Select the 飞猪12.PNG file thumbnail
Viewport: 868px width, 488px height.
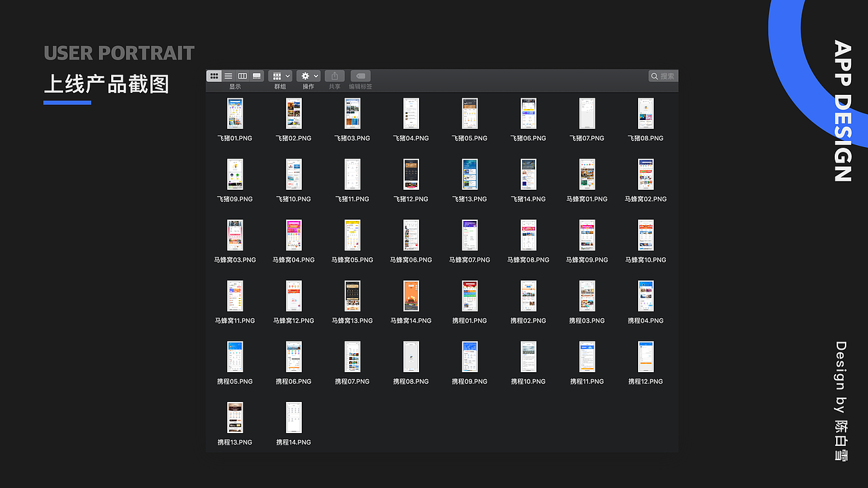click(411, 174)
